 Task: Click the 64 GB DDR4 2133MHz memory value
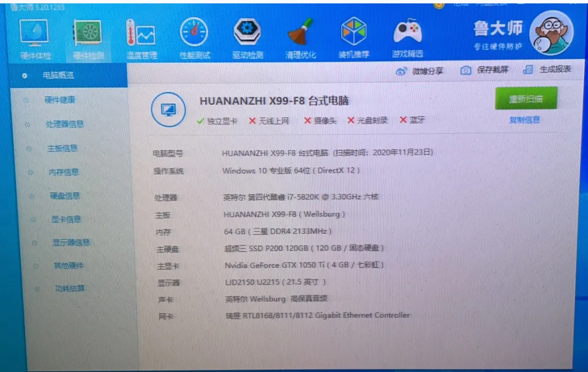pos(278,231)
